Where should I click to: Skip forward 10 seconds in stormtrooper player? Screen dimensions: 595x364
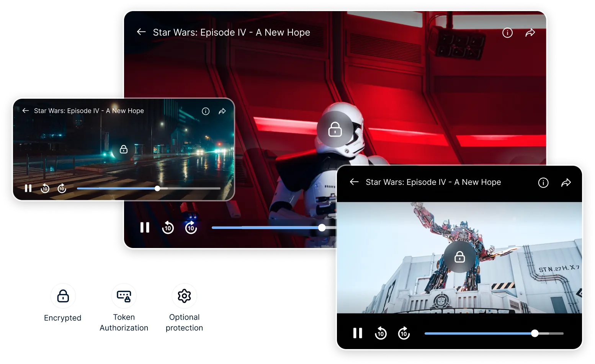pos(191,228)
